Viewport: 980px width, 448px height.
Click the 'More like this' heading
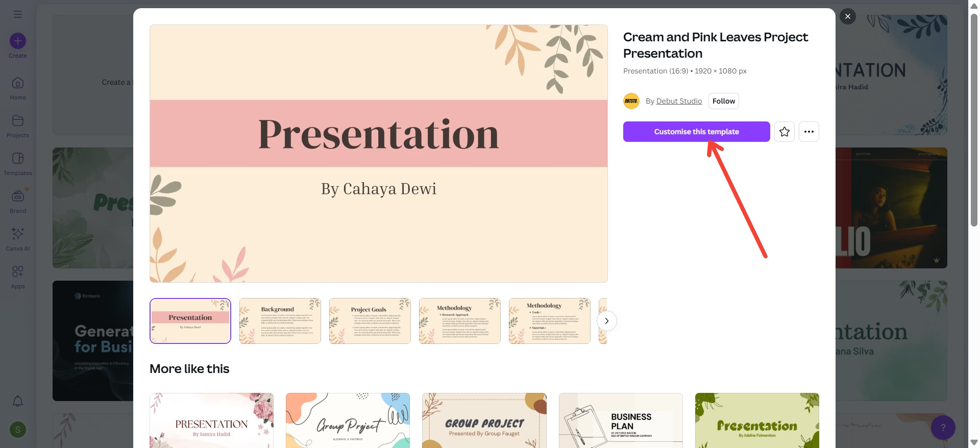(189, 368)
